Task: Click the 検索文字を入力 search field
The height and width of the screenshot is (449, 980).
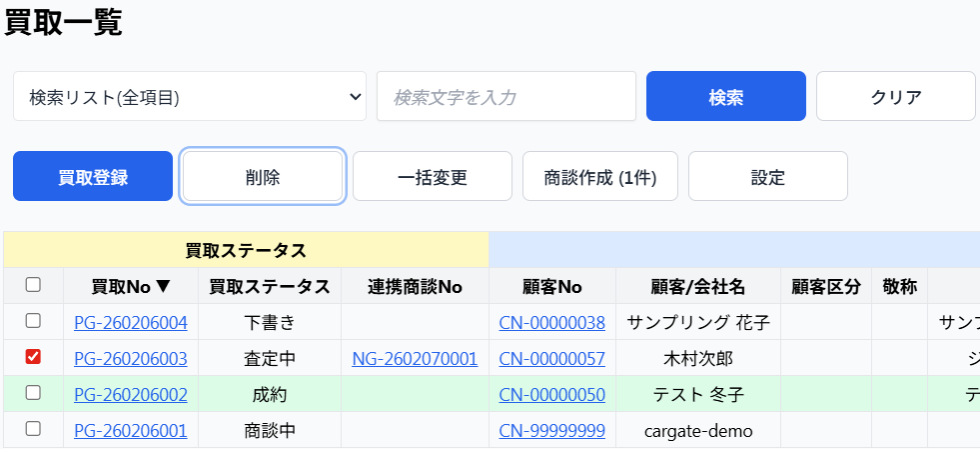Action: click(x=505, y=97)
